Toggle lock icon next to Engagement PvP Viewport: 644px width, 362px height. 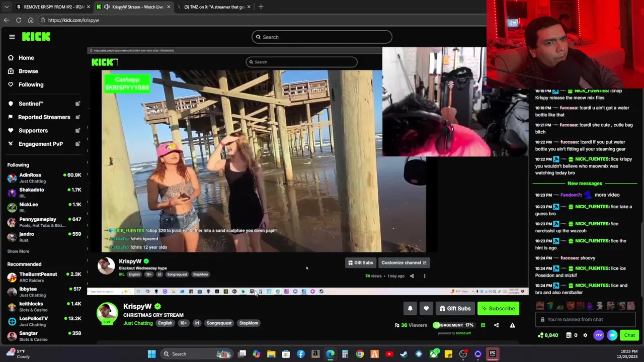(77, 144)
